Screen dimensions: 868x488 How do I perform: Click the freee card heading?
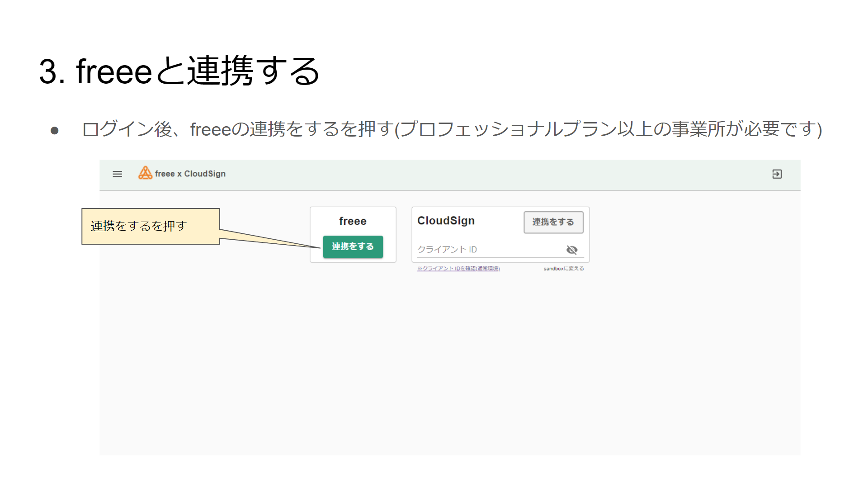tap(353, 221)
